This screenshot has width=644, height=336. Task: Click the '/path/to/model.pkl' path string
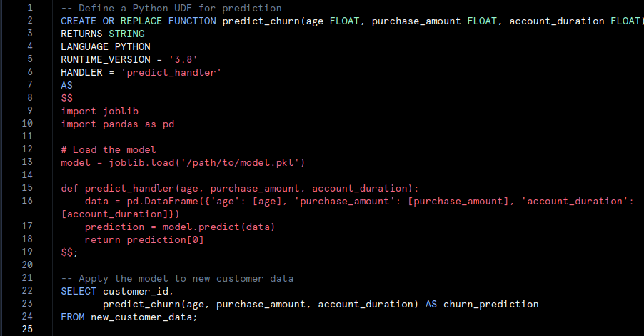point(243,162)
